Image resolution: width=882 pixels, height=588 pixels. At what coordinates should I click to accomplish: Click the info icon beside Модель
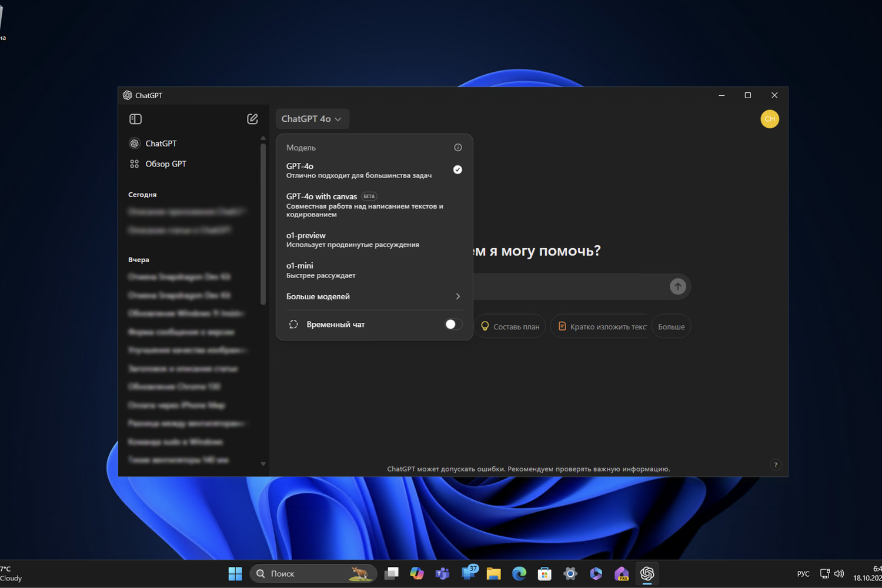click(458, 148)
